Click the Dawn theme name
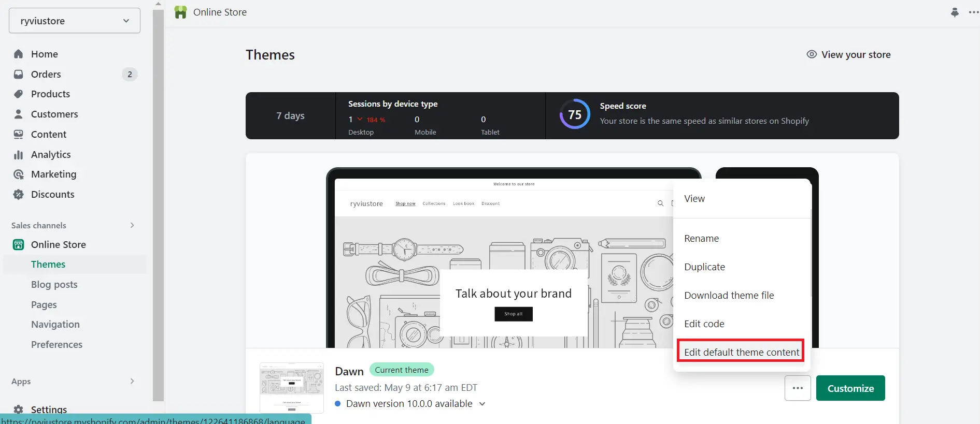Image resolution: width=980 pixels, height=424 pixels. [349, 371]
